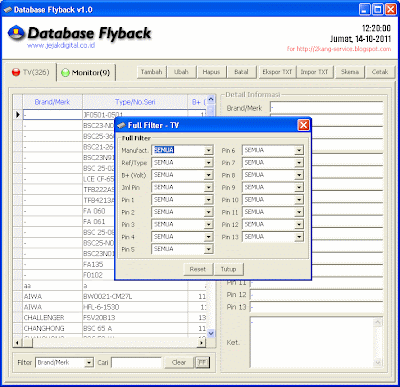Open the Pin 13 filter dropdown
Viewport: 400px width, 387px height.
[x=299, y=237]
